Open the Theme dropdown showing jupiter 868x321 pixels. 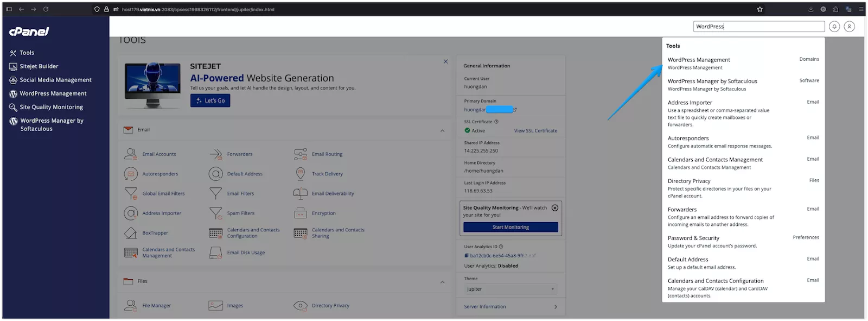click(x=510, y=289)
